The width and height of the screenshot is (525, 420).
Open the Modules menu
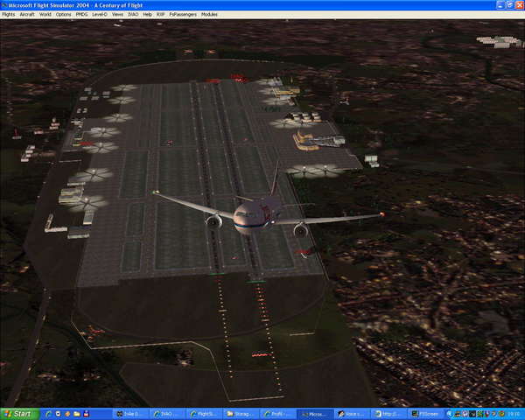(209, 14)
